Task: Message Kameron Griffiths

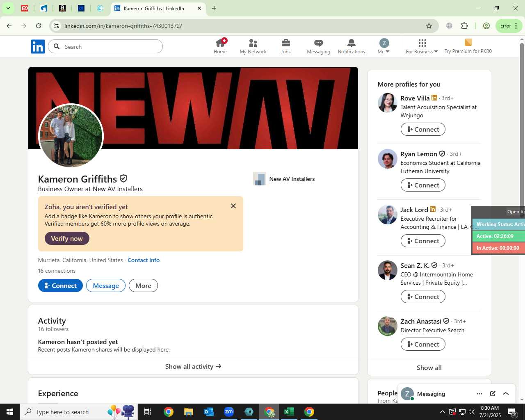Action: point(106,285)
